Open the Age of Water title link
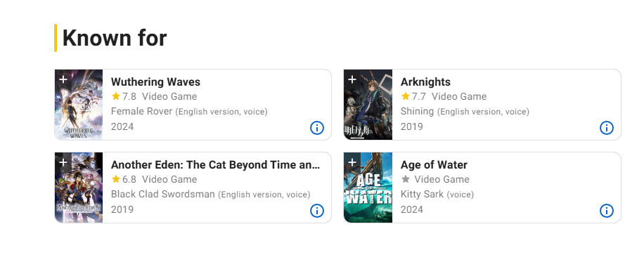 [x=434, y=164]
